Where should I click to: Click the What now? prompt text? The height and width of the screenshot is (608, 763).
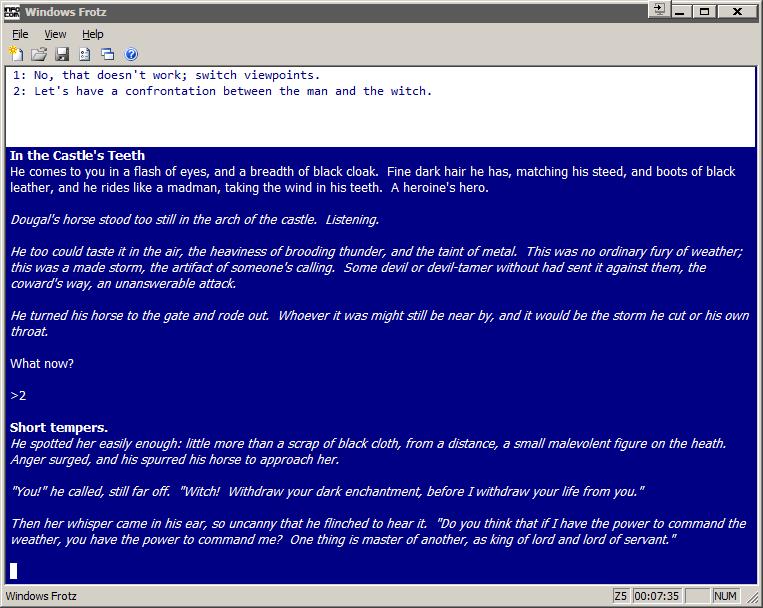coord(42,364)
